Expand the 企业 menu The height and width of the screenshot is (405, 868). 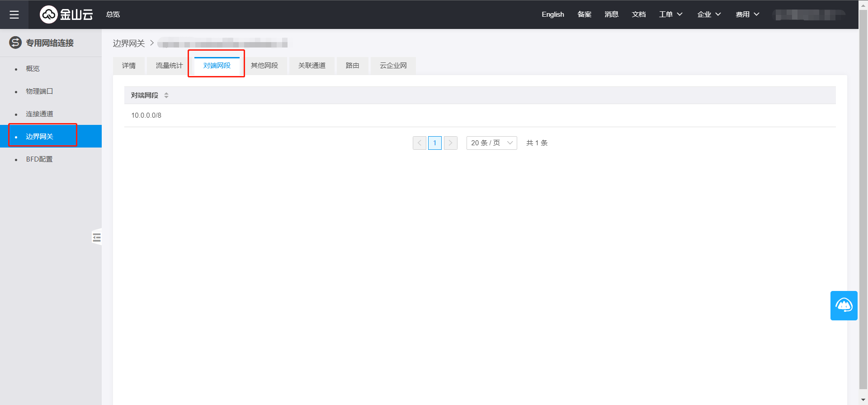coord(709,14)
